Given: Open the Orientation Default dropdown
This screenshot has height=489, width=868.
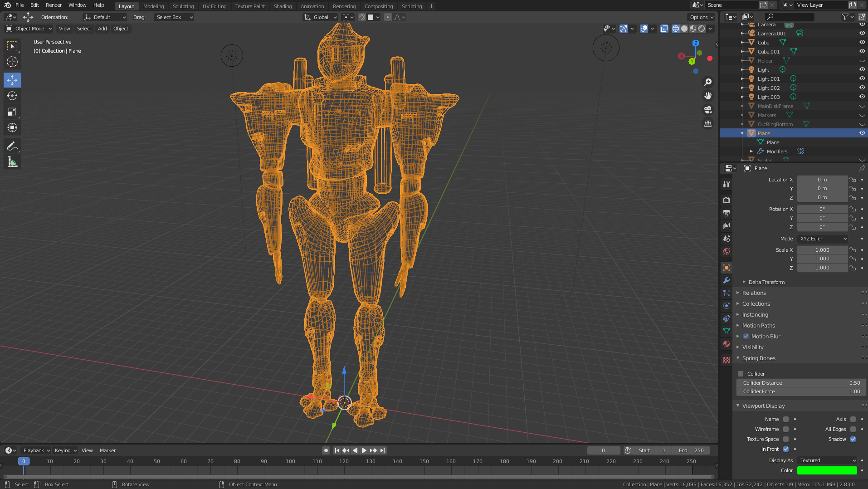Looking at the screenshot, I should [x=105, y=17].
